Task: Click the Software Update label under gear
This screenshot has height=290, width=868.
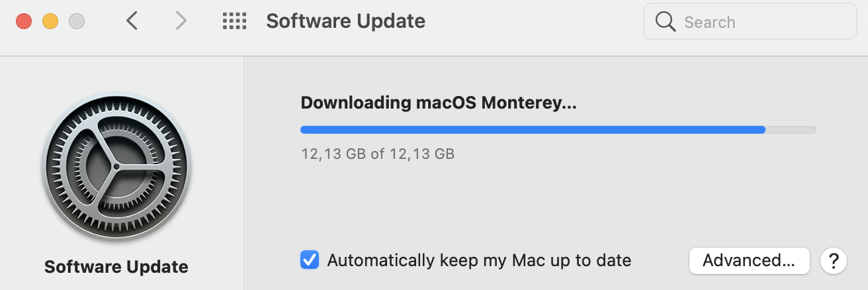Action: point(116,267)
